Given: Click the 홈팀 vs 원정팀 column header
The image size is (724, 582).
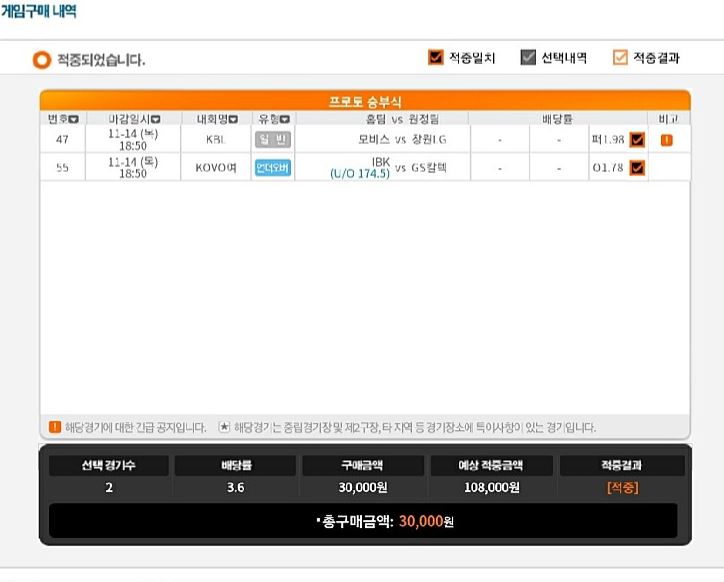Looking at the screenshot, I should pos(402,119).
